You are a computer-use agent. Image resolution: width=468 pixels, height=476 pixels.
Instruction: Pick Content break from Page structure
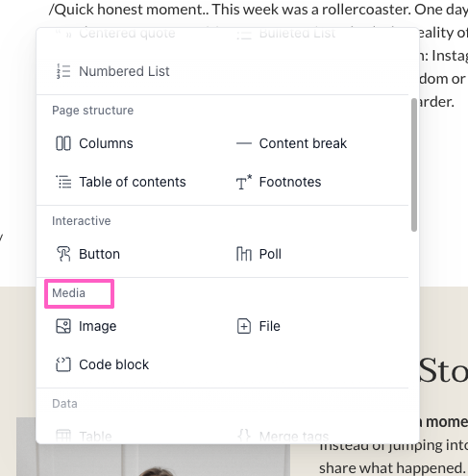click(x=303, y=143)
